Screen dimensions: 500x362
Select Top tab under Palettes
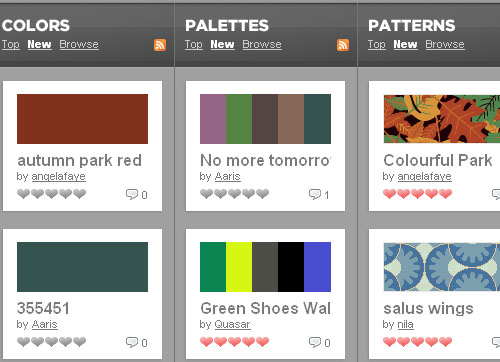tap(194, 44)
